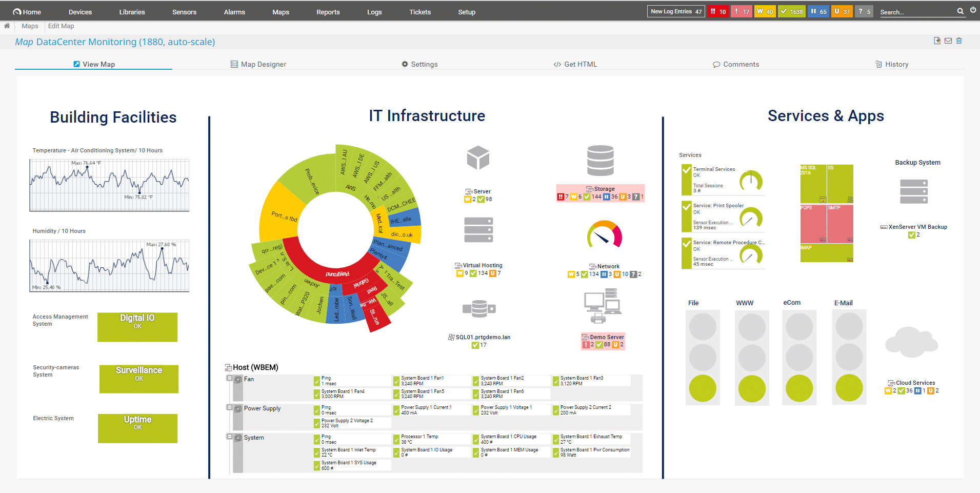The height and width of the screenshot is (493, 980).
Task: Click the home icon in the breadcrumb
Action: 7,26
